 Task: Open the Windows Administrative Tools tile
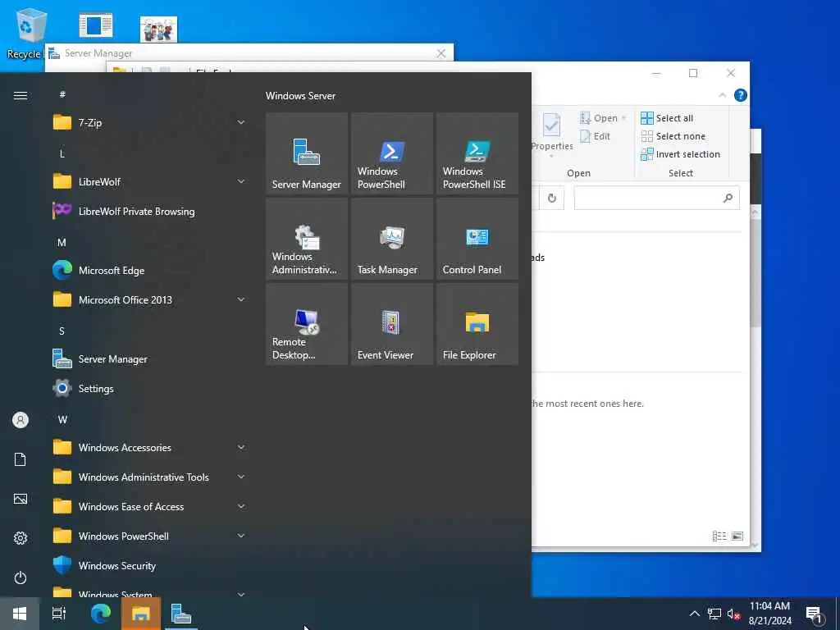click(307, 239)
